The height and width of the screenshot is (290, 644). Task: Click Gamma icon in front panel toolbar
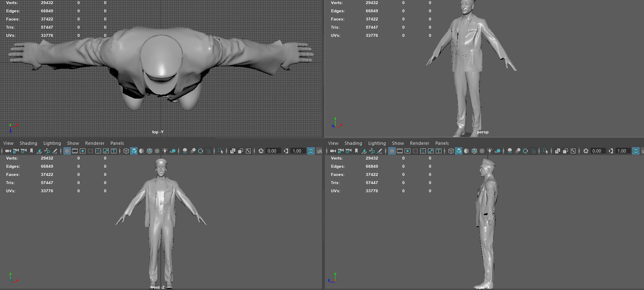(286, 151)
